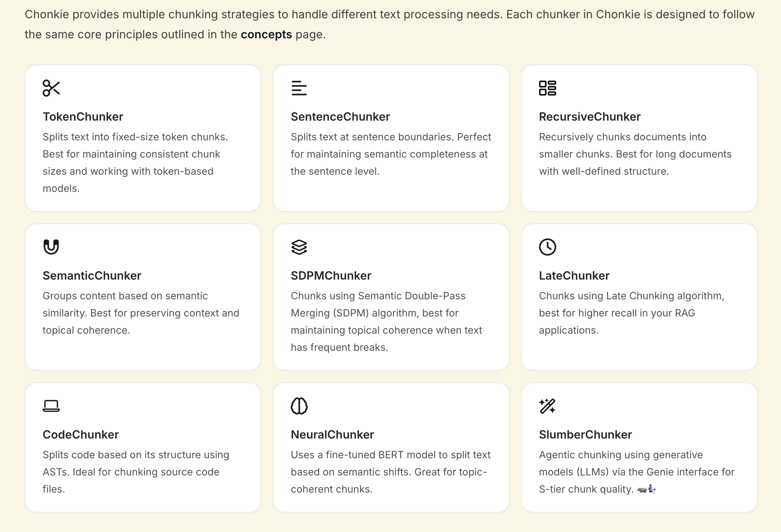Click the magic wand icon above SlumberChunker
This screenshot has width=781, height=532.
click(x=548, y=406)
